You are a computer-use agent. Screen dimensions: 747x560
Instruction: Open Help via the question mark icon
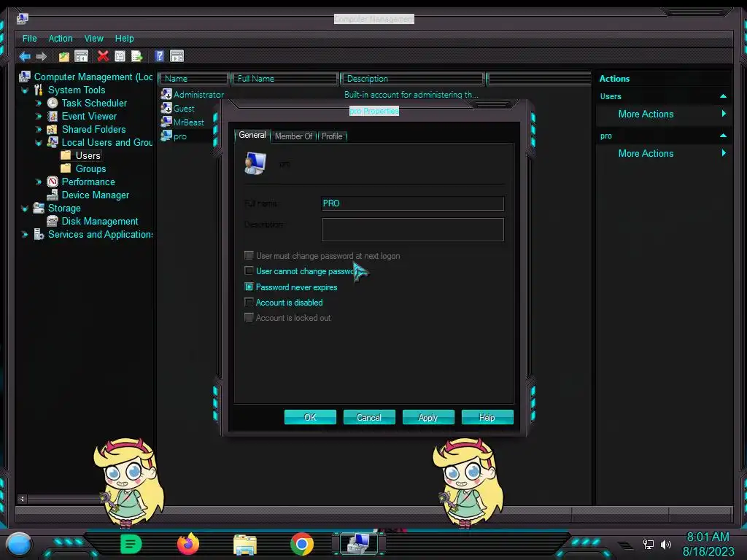pyautogui.click(x=159, y=56)
